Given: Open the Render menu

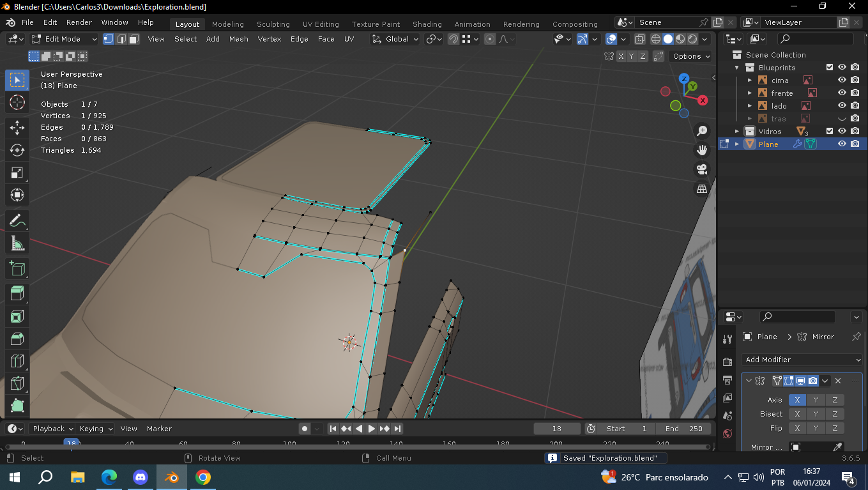Looking at the screenshot, I should [79, 22].
